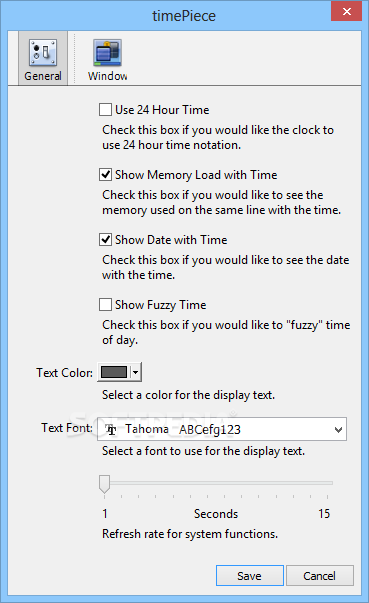Set refresh slider near the 15 mark

[327, 483]
